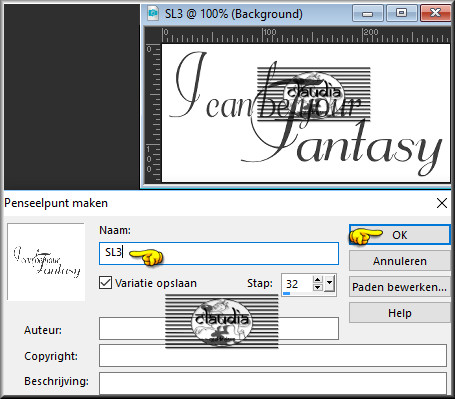This screenshot has height=399, width=455.
Task: Expand the Stap dropdown arrow
Action: (329, 283)
